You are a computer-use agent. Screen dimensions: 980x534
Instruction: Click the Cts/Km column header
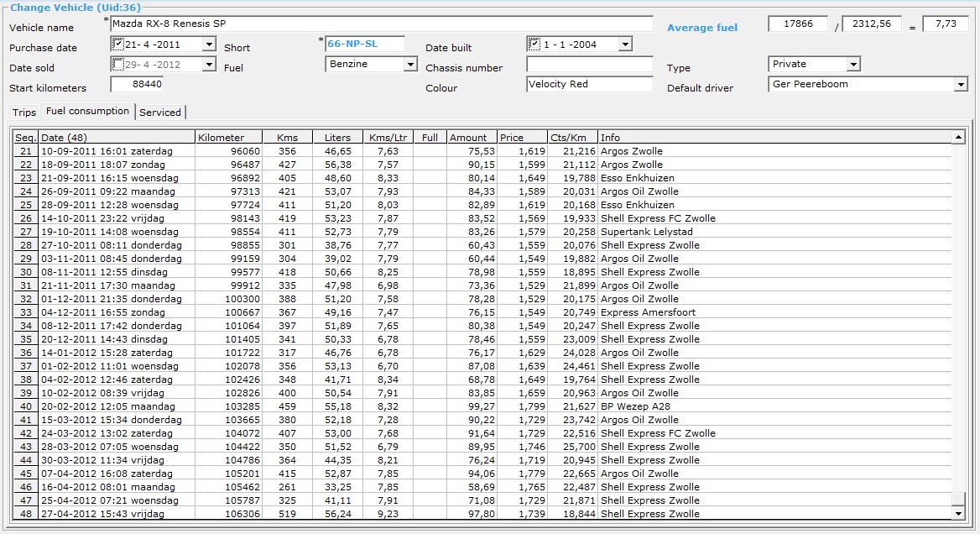pos(572,138)
